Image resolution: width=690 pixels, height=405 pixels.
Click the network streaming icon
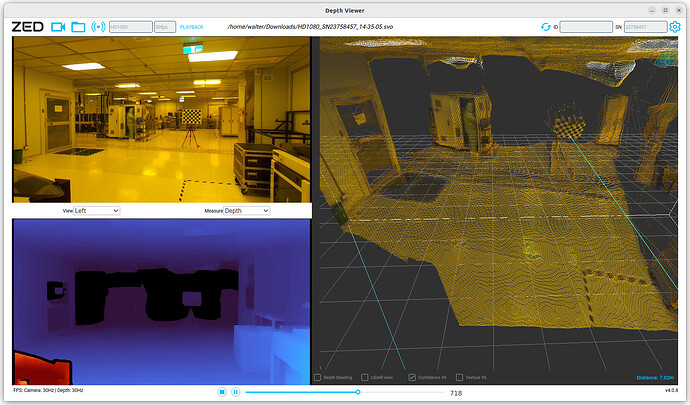tap(97, 27)
